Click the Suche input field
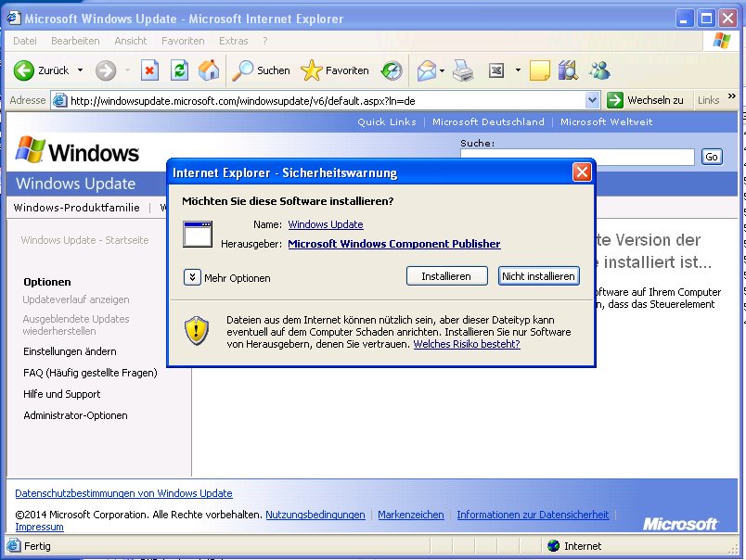Image resolution: width=746 pixels, height=560 pixels. [577, 157]
